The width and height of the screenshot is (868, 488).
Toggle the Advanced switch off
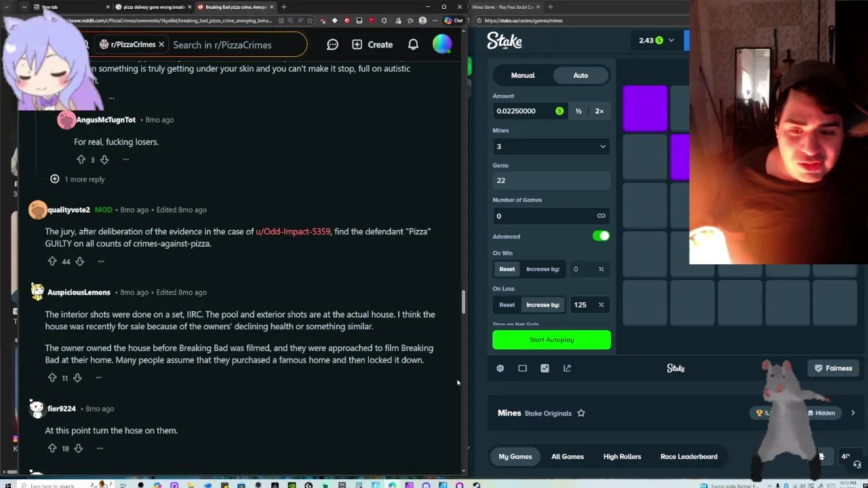[601, 236]
